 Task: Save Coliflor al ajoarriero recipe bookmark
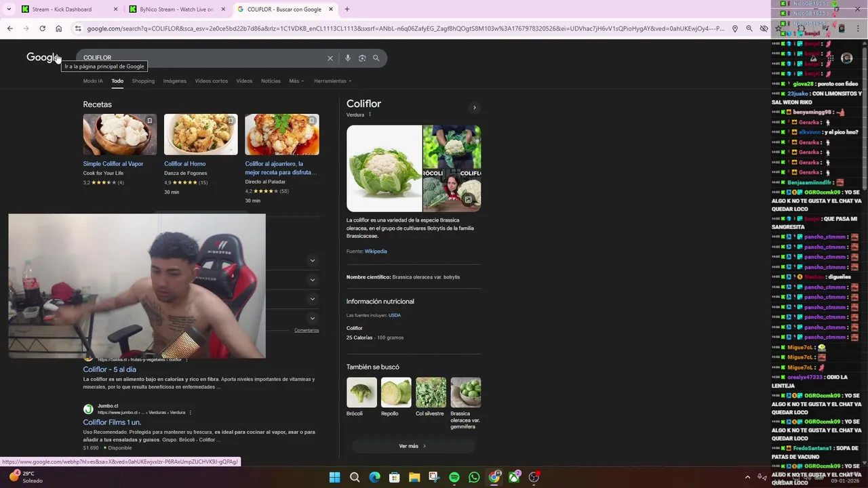[x=312, y=121]
